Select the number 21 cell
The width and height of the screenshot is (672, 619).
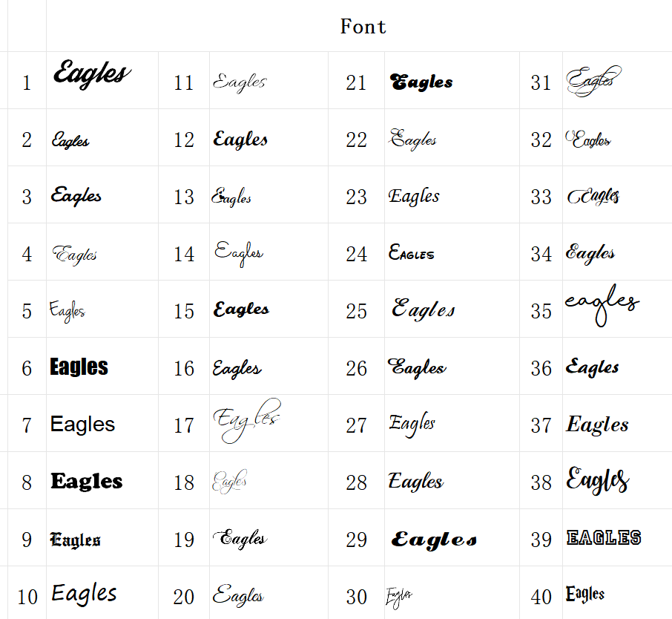(x=356, y=83)
